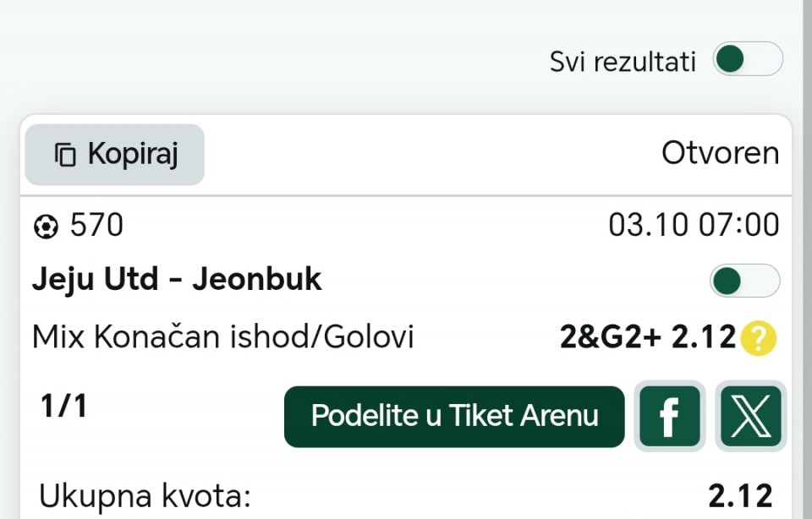Image resolution: width=812 pixels, height=519 pixels.
Task: Share the ticket on X
Action: (x=750, y=416)
